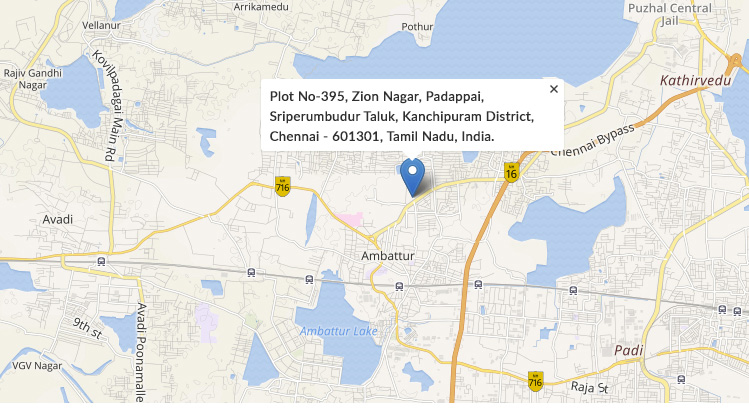The image size is (749, 413).
Task: Click the Padi locality label
Action: tap(628, 350)
